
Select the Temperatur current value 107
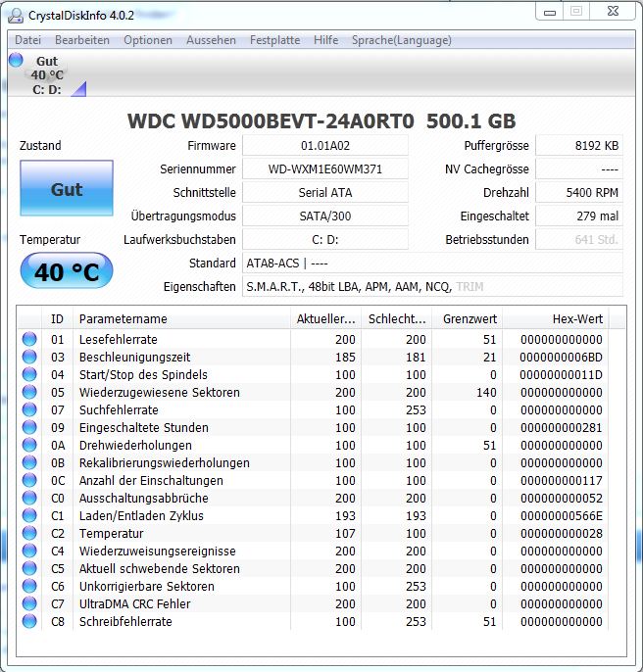coord(345,533)
